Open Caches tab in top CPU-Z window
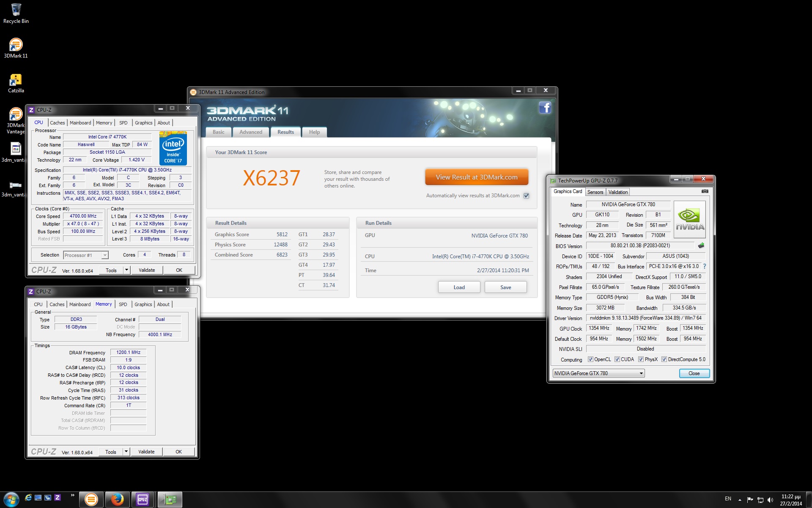 pos(58,123)
